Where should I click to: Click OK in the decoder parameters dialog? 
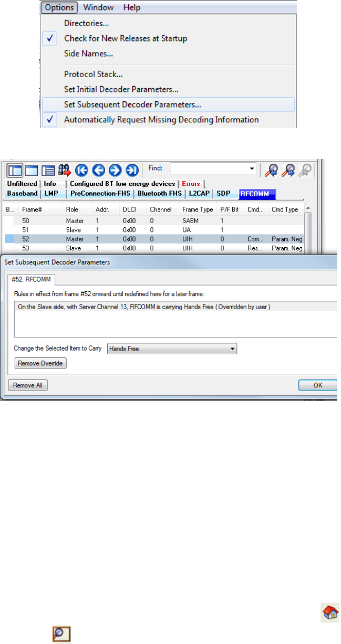click(317, 385)
